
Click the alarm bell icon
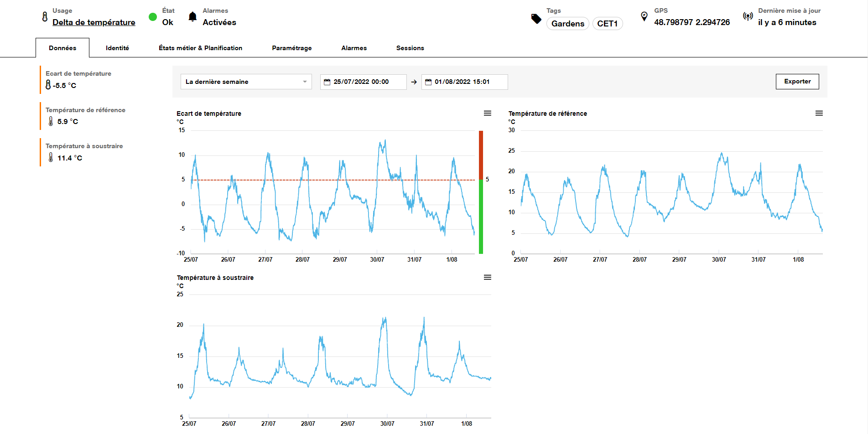click(192, 17)
